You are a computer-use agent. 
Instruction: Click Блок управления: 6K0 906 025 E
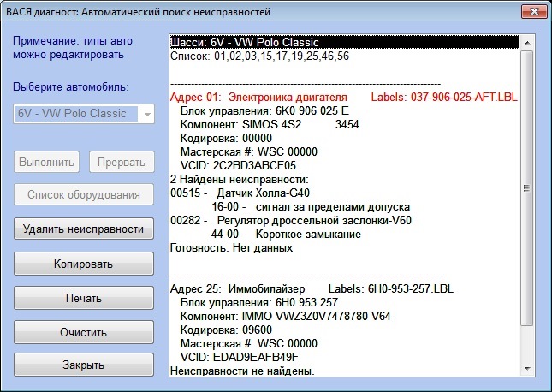point(264,111)
